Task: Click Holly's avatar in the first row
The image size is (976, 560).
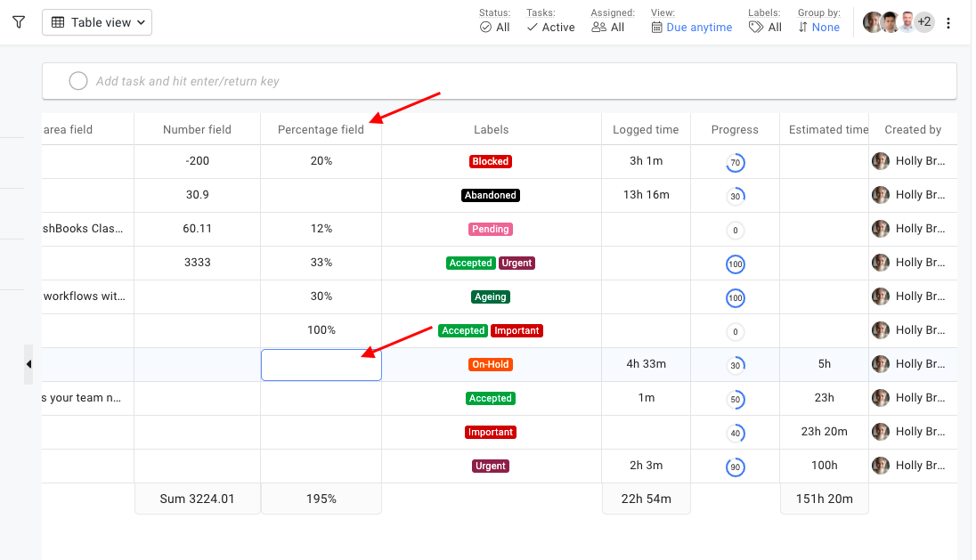Action: point(881,161)
